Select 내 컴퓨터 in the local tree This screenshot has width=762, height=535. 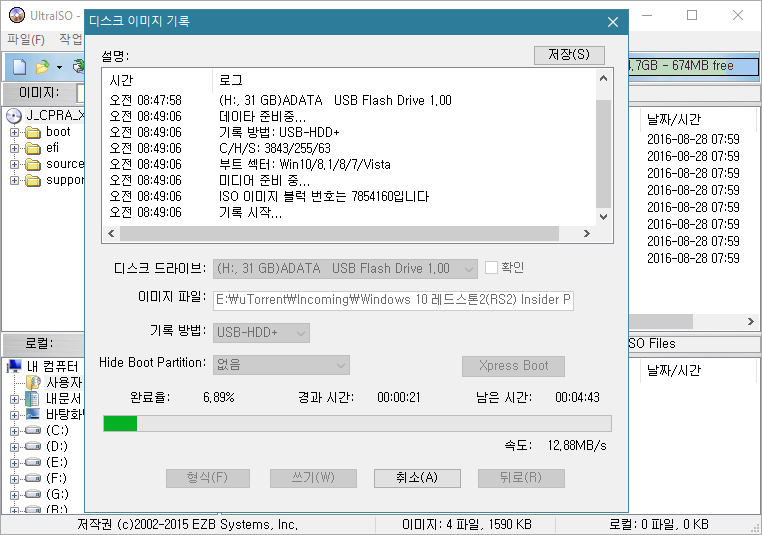pyautogui.click(x=52, y=366)
